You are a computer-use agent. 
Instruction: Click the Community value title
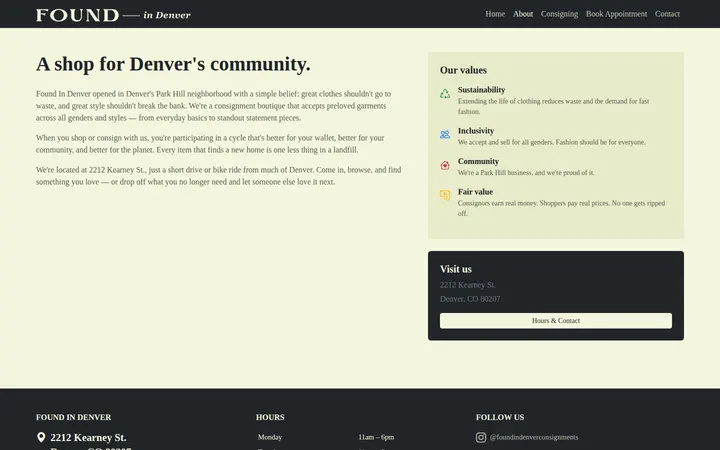[478, 161]
